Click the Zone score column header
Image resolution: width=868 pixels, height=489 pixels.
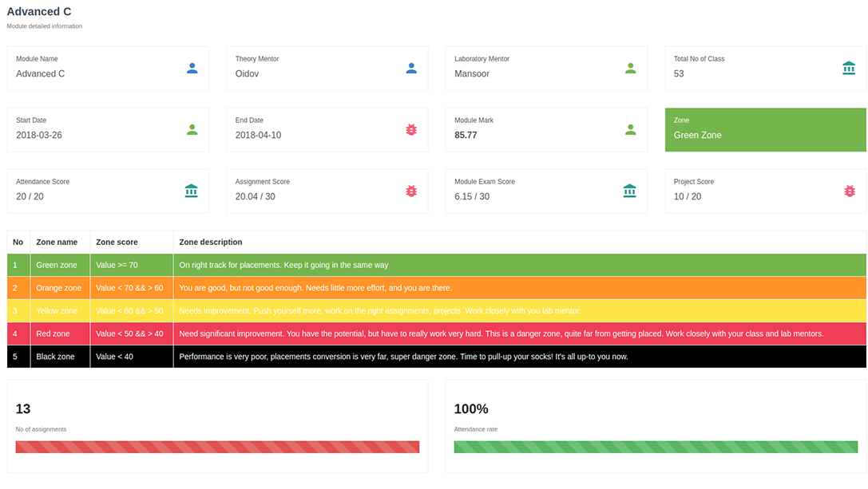117,242
